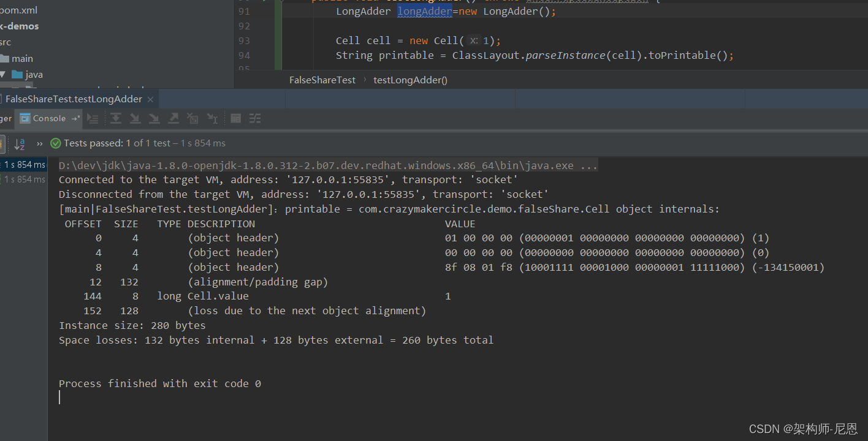The image size is (868, 441).
Task: Select the bold -demos module row in the project tree
Action: 20,26
